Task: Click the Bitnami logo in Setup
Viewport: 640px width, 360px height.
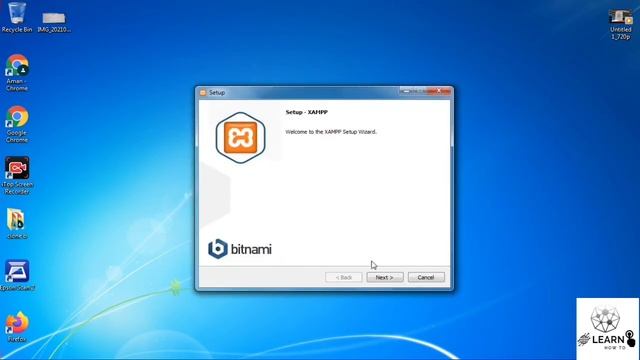Action: point(240,249)
